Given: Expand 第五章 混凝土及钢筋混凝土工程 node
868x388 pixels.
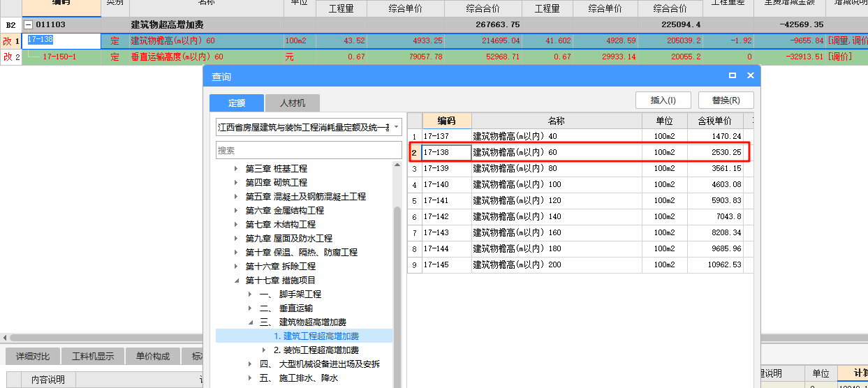Looking at the screenshot, I should (x=236, y=197).
